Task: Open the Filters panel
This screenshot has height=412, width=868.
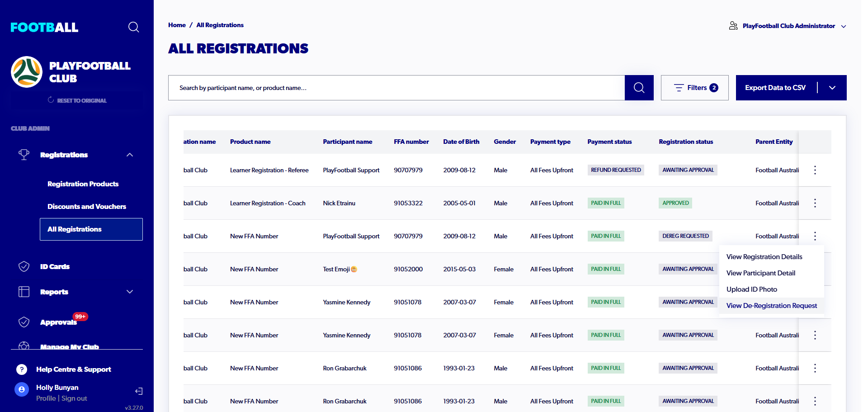Action: [x=695, y=88]
